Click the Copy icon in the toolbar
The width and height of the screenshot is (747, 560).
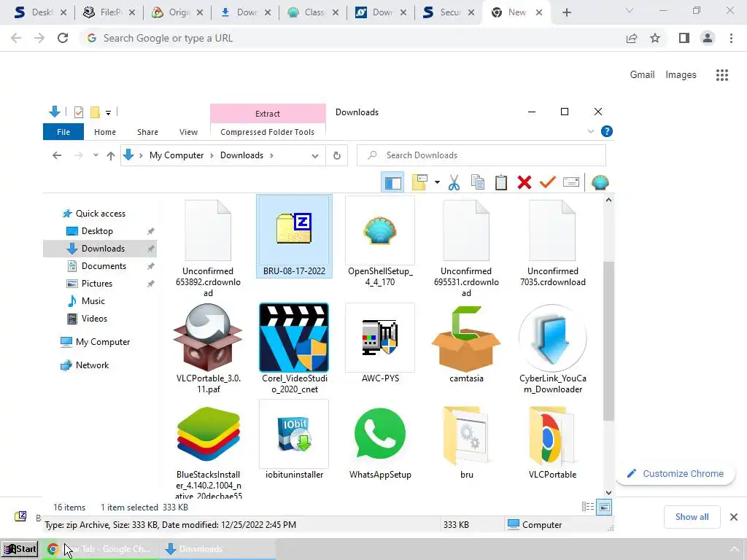[477, 182]
